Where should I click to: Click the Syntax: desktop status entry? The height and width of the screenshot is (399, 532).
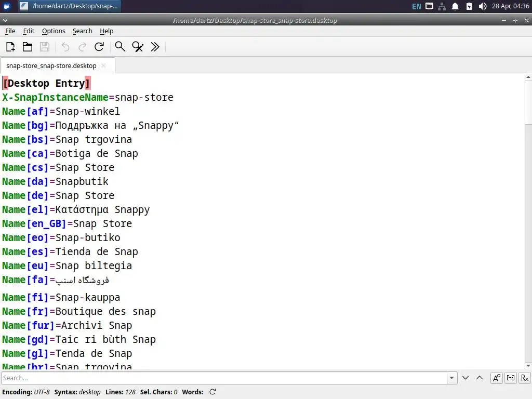point(77,392)
